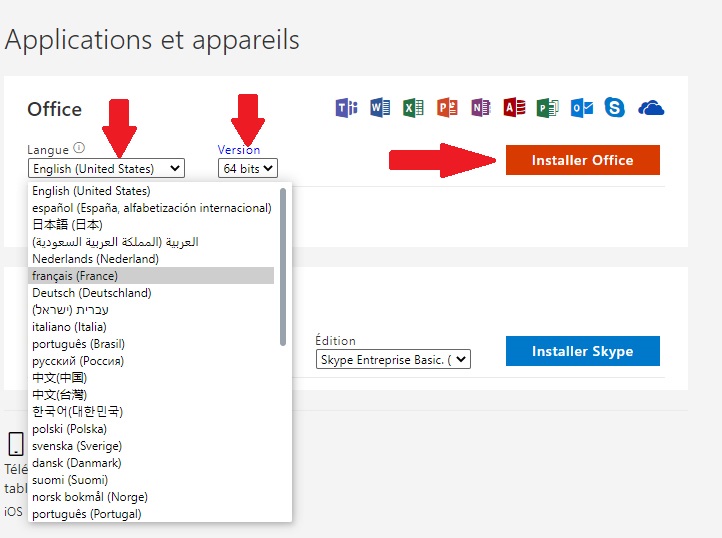Click the phone device icon

tap(16, 444)
